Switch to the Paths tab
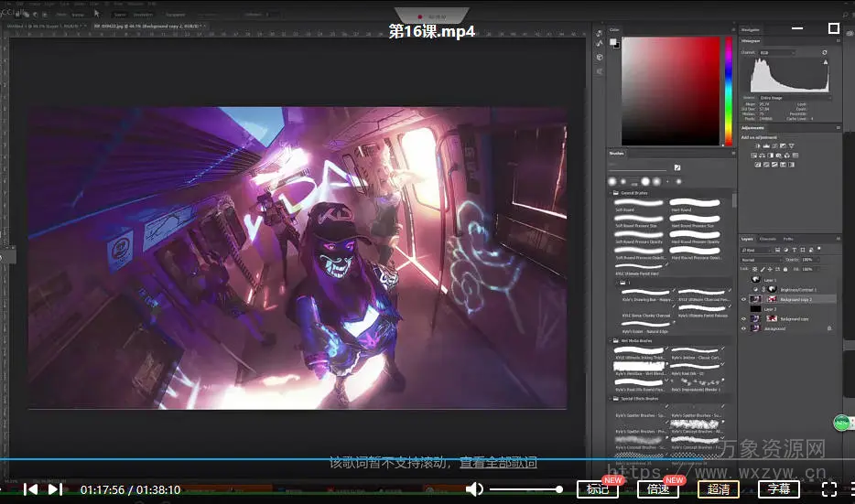Viewport: 855px width, 504px height. [787, 239]
